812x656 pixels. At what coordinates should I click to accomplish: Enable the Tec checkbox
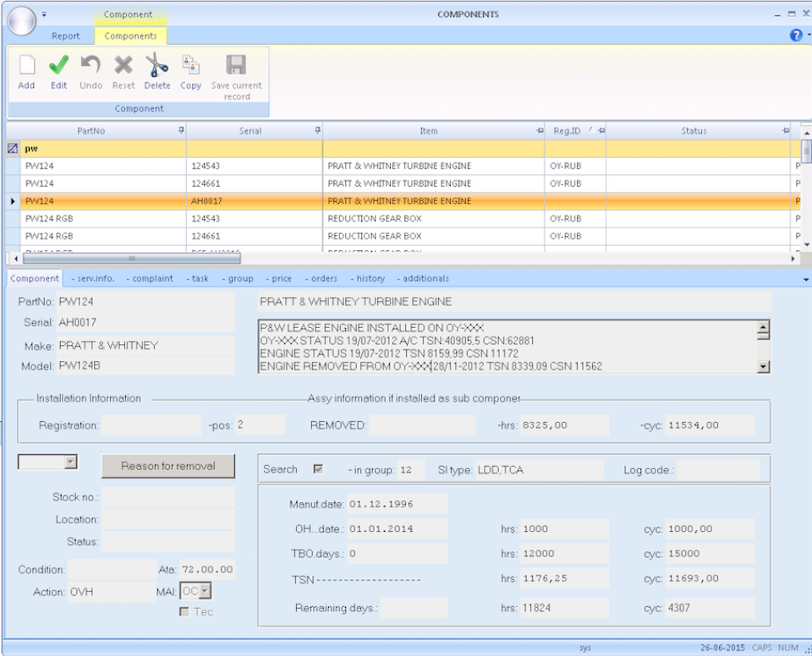[184, 612]
